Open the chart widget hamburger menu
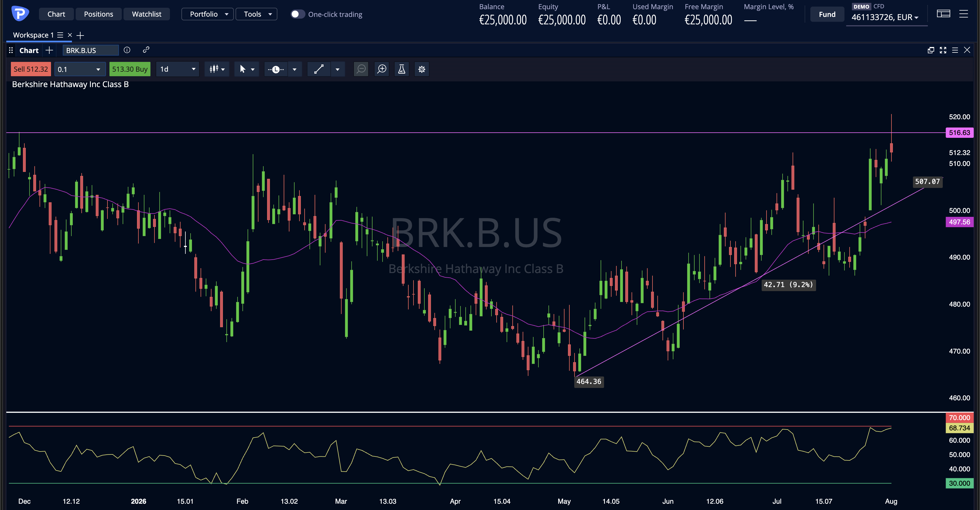The width and height of the screenshot is (980, 510). click(x=955, y=50)
